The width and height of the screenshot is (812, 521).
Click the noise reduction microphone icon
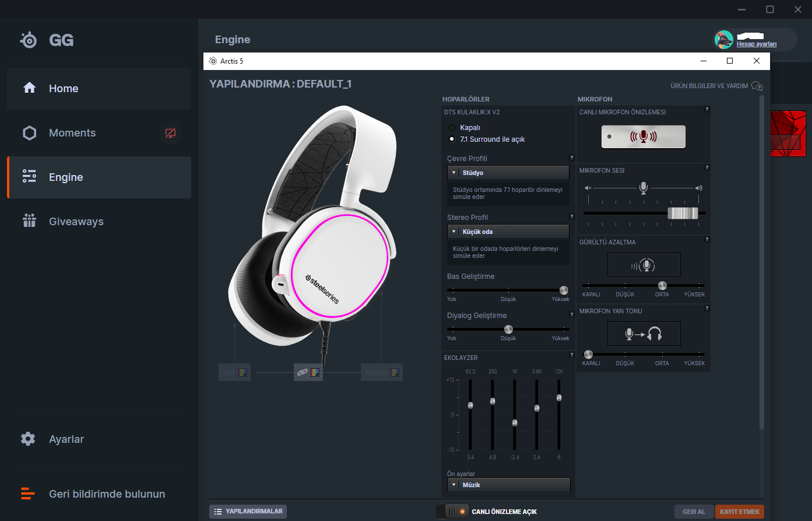point(644,265)
